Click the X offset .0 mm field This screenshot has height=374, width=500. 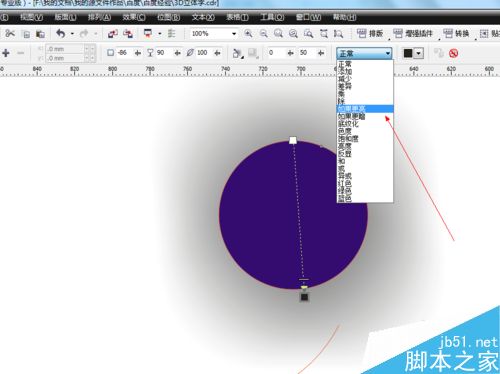tap(65, 49)
